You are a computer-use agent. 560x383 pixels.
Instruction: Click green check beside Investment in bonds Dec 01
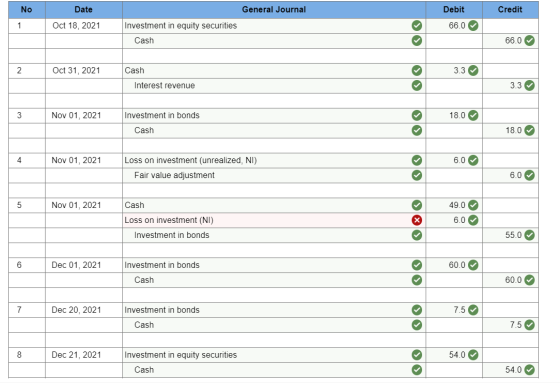[x=416, y=265]
